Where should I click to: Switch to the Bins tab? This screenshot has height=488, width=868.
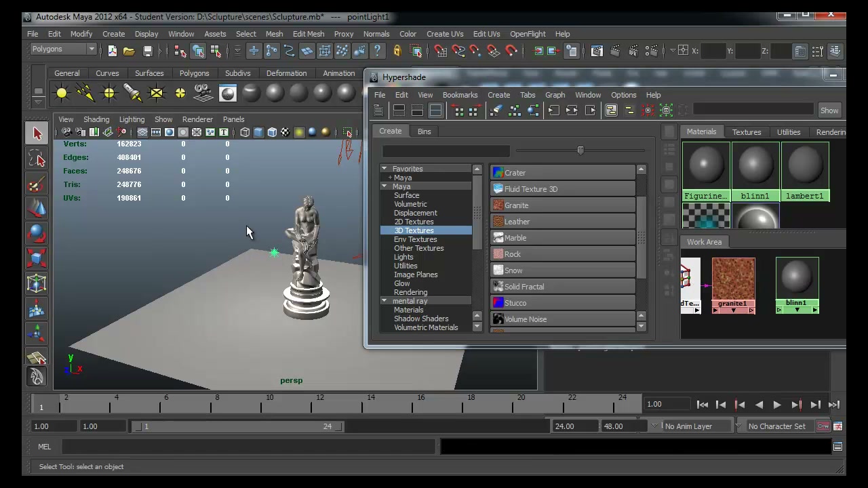click(424, 131)
